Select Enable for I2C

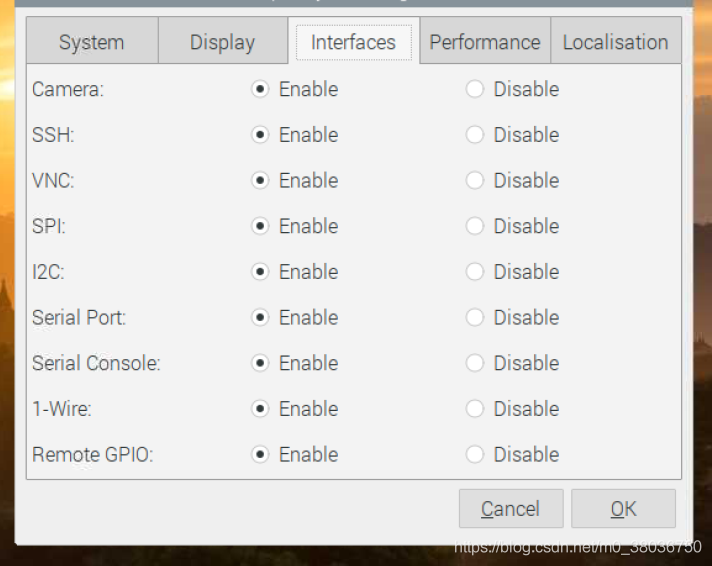tap(260, 272)
